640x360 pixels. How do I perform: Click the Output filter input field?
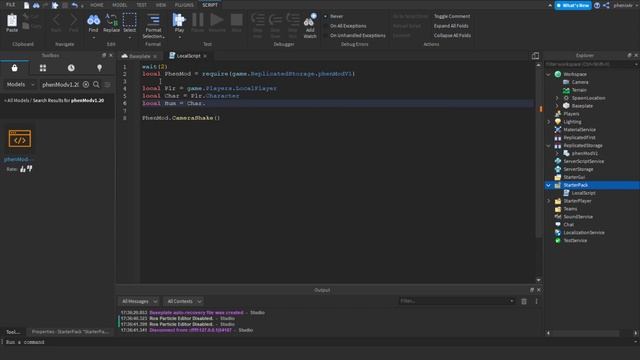[456, 301]
